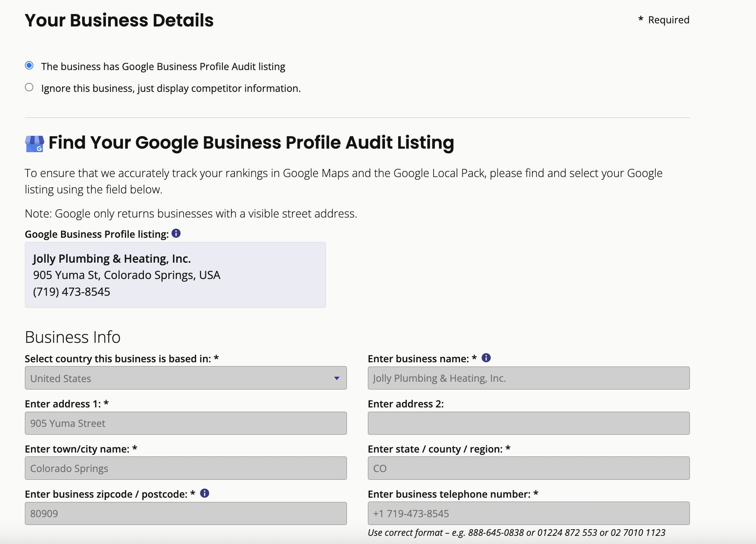This screenshot has width=756, height=544.
Task: Click the 'Select country this business is based in' label
Action: click(122, 359)
